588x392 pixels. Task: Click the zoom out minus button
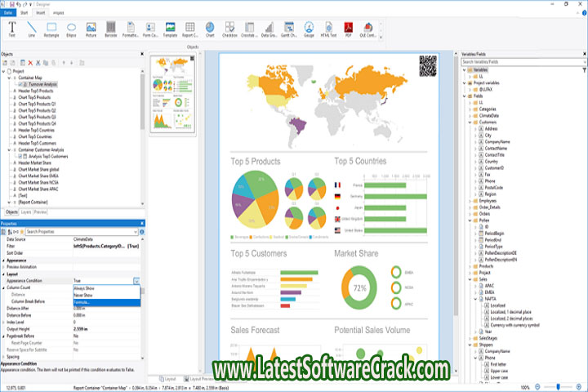point(537,387)
